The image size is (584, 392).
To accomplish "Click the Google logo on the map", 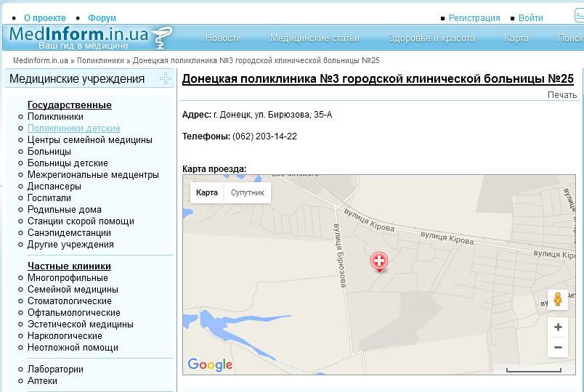I will [210, 364].
